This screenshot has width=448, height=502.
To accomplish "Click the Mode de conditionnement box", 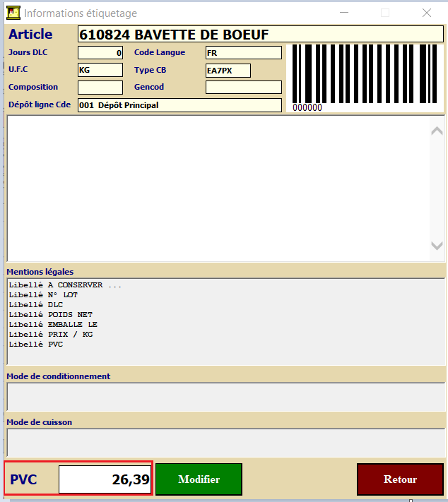I will pyautogui.click(x=225, y=397).
